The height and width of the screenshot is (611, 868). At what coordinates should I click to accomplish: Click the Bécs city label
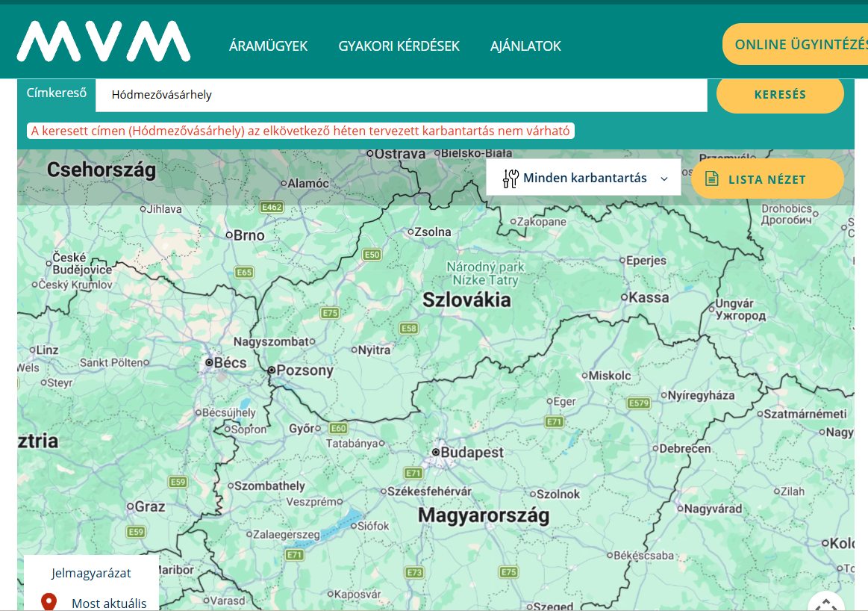point(231,363)
